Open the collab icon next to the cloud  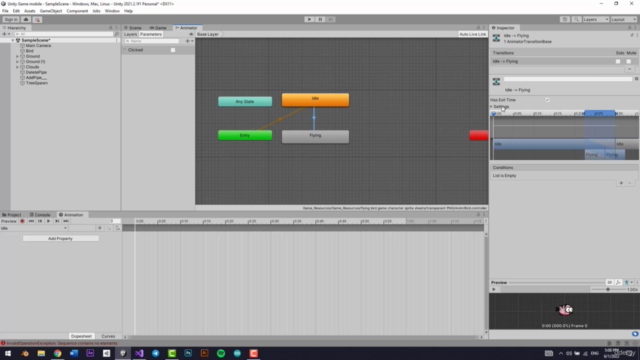point(37,19)
